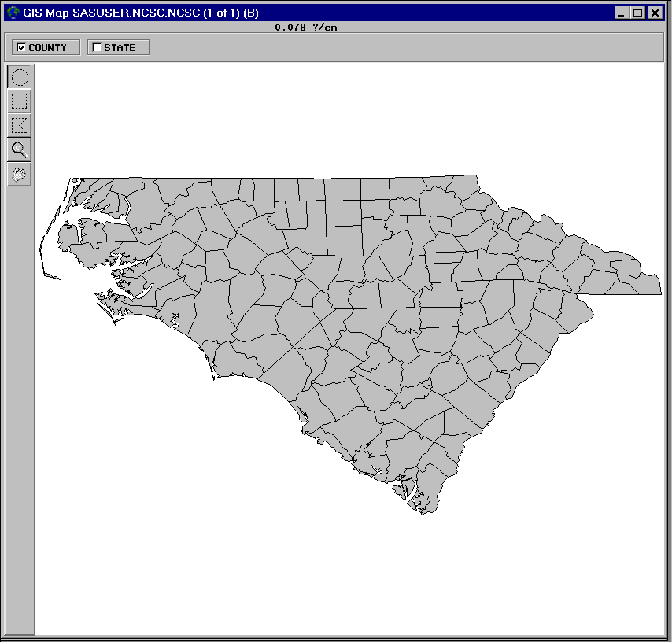Uncheck the COUNTY layer checkbox
Screen dimensions: 672x642
click(21, 48)
